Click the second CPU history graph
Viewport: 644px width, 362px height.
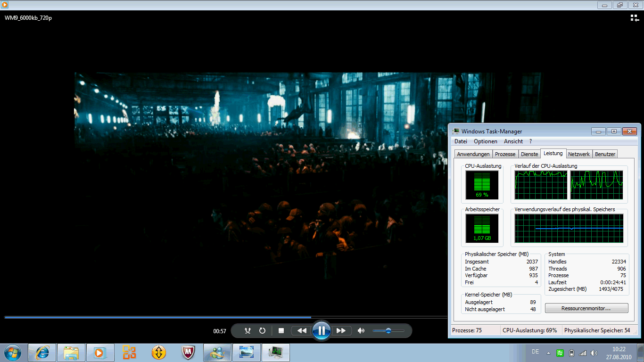click(597, 185)
